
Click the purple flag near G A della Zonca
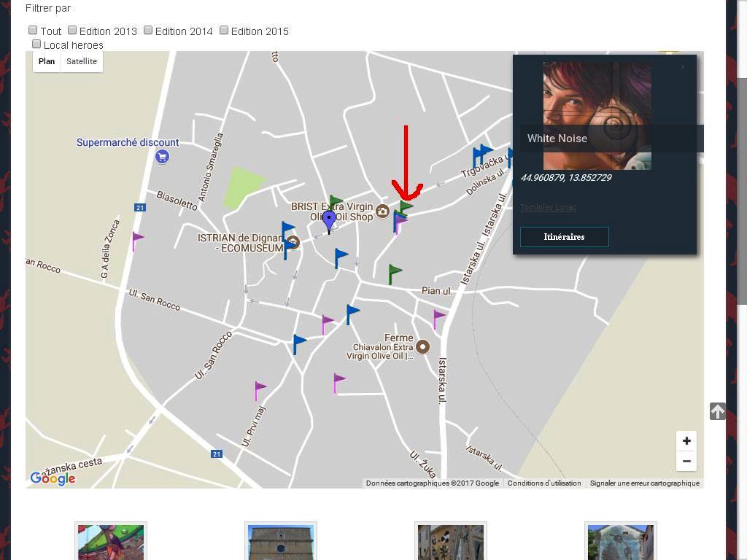[x=136, y=240]
